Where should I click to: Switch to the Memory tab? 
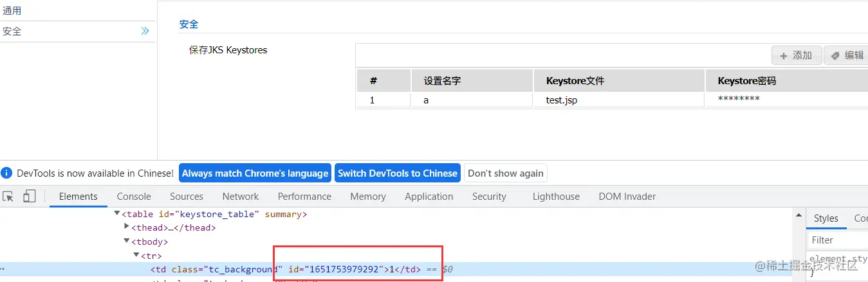tap(368, 197)
